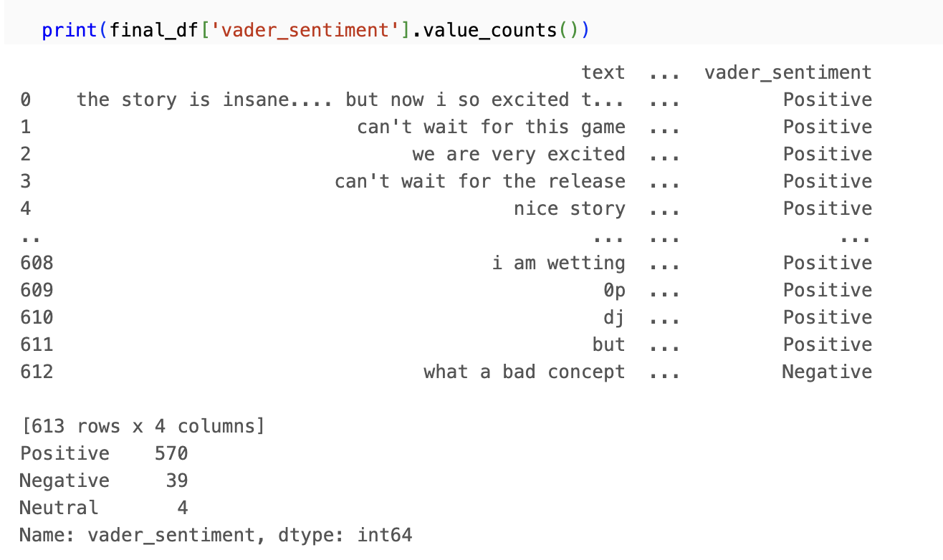Click the "can't wait for the release" text

click(x=479, y=181)
